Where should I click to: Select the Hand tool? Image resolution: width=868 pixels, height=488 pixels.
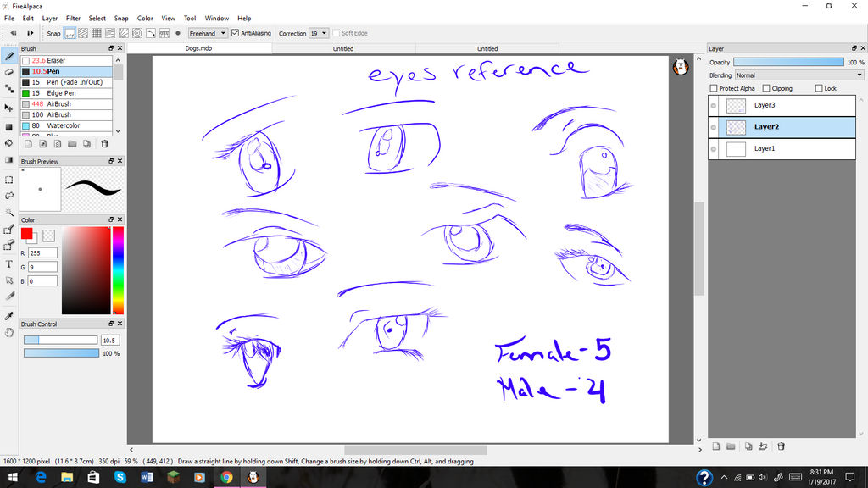click(x=9, y=332)
